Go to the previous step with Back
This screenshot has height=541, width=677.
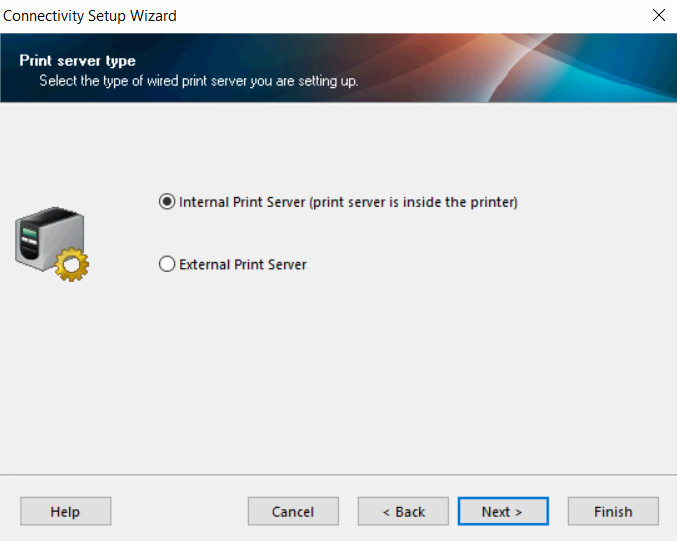click(403, 511)
